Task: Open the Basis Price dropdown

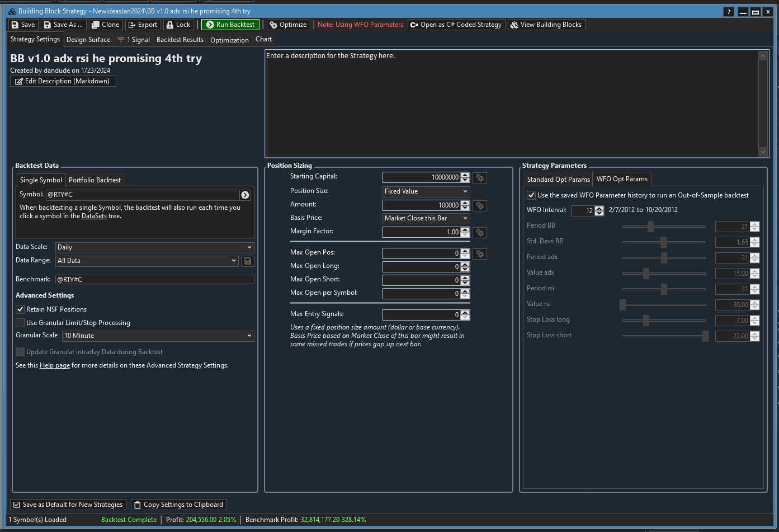Action: click(x=426, y=218)
